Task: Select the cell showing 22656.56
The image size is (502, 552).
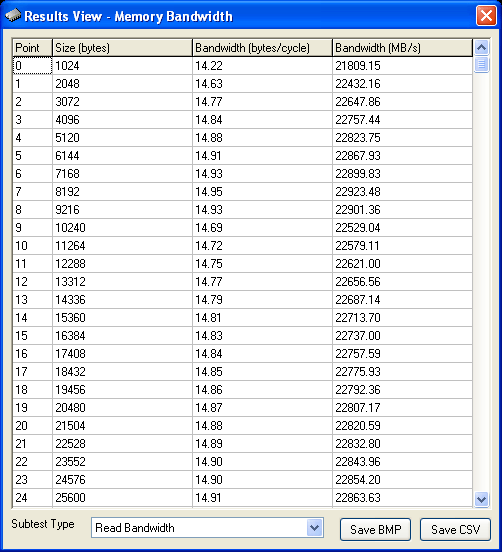Action: pos(402,282)
